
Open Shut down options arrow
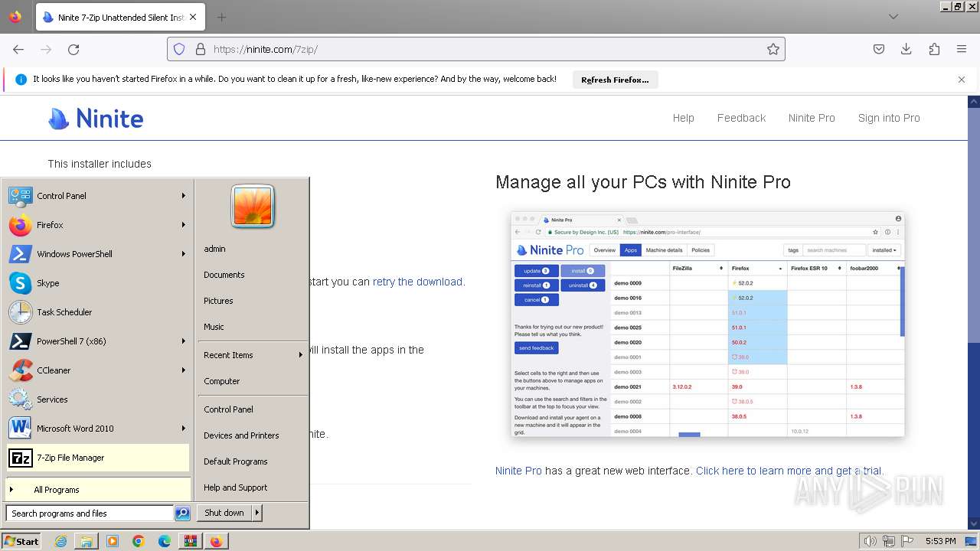pyautogui.click(x=257, y=513)
